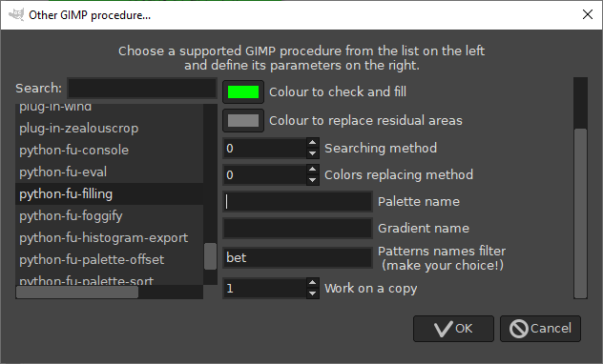Viewport: 603px width, 364px height.
Task: Select plug-in-zealouscrop in the procedure list
Action: [x=109, y=129]
